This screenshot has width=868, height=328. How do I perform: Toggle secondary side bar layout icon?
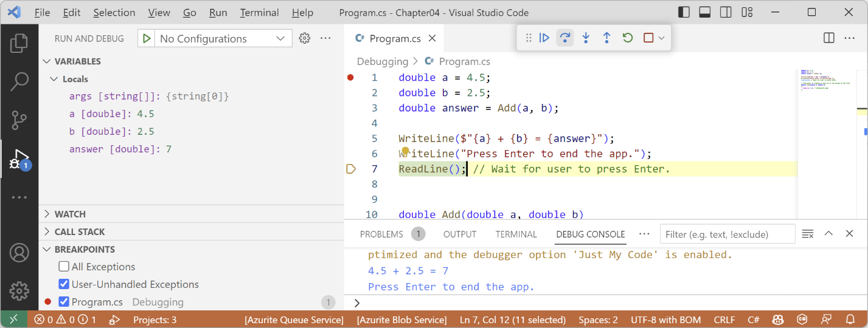coord(725,12)
